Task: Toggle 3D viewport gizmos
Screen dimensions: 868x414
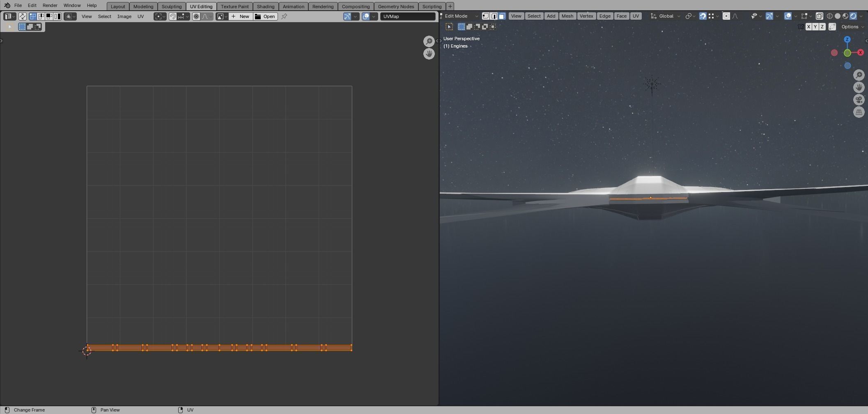Action: (x=769, y=16)
